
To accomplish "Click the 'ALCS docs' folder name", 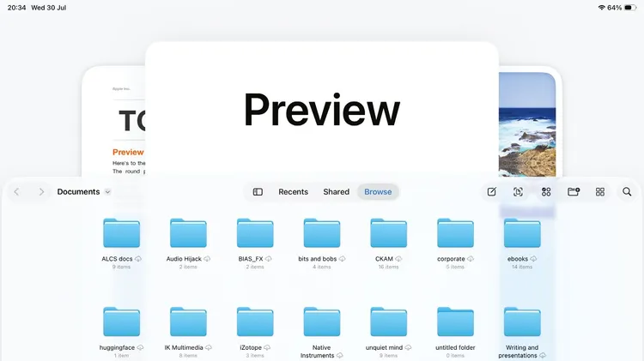I will 117,259.
